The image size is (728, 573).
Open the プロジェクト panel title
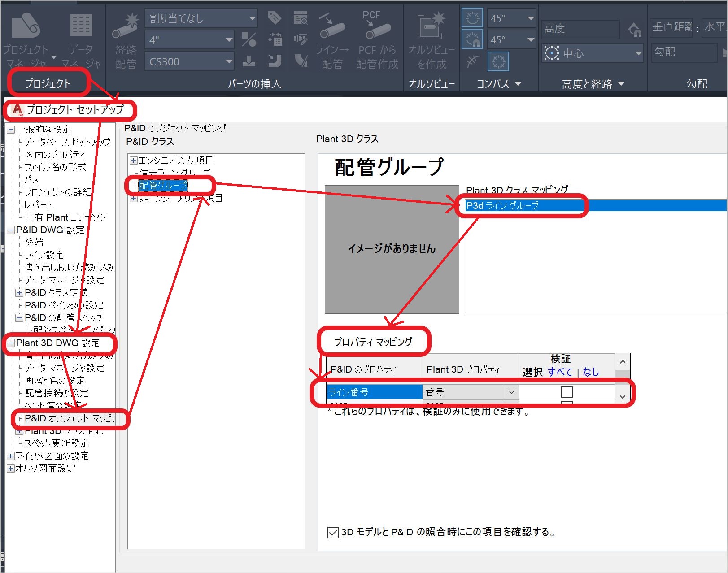(48, 84)
